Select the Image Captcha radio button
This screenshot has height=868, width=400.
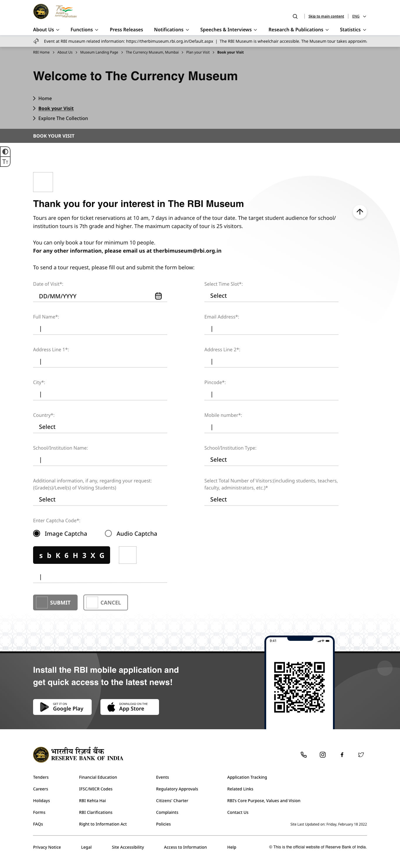tap(37, 533)
